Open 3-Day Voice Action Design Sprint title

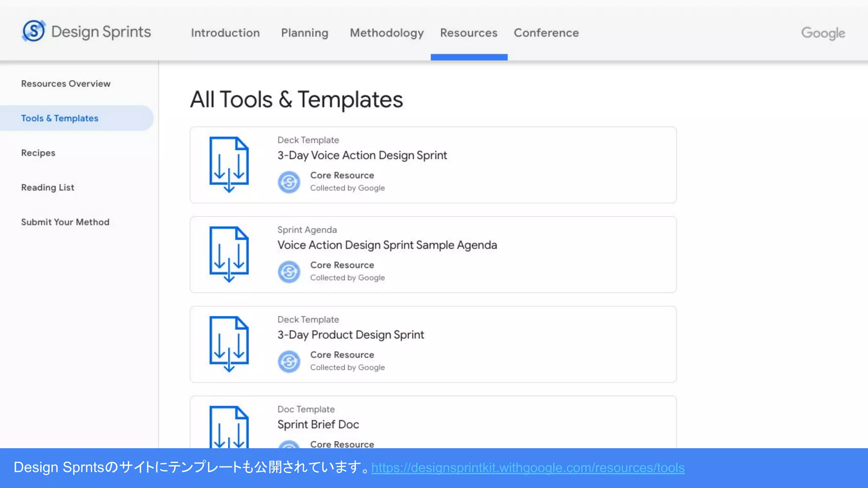tap(362, 155)
